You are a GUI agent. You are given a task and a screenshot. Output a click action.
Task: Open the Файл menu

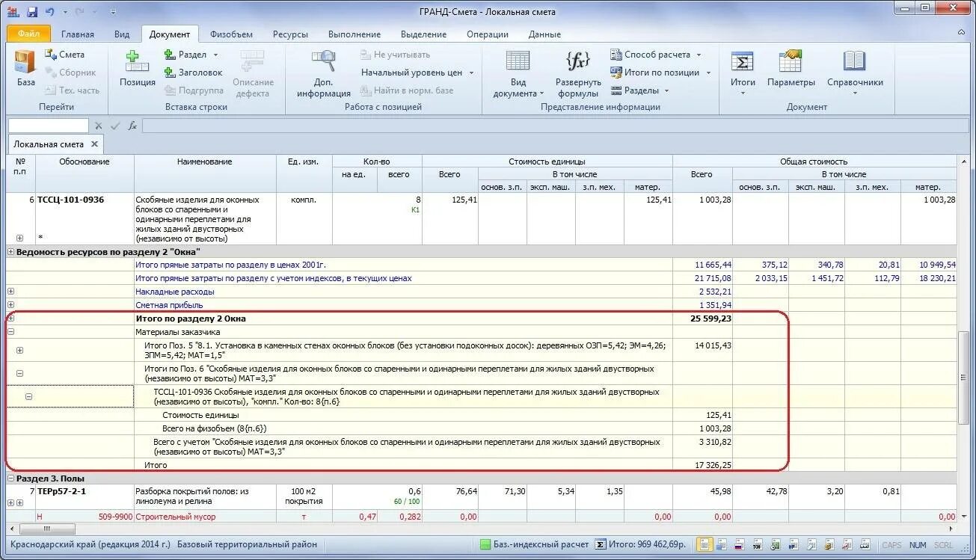click(x=28, y=34)
